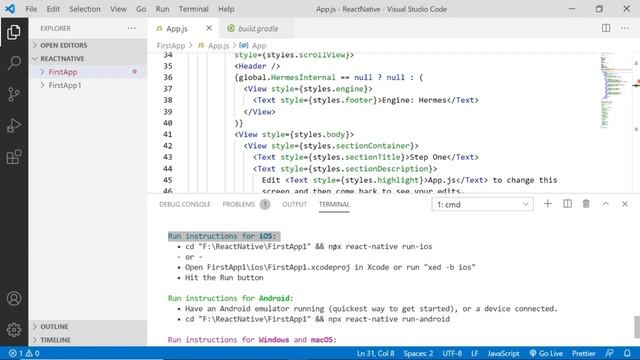This screenshot has width=640, height=360.
Task: Switch to the PROBLEMS tab
Action: [246, 204]
